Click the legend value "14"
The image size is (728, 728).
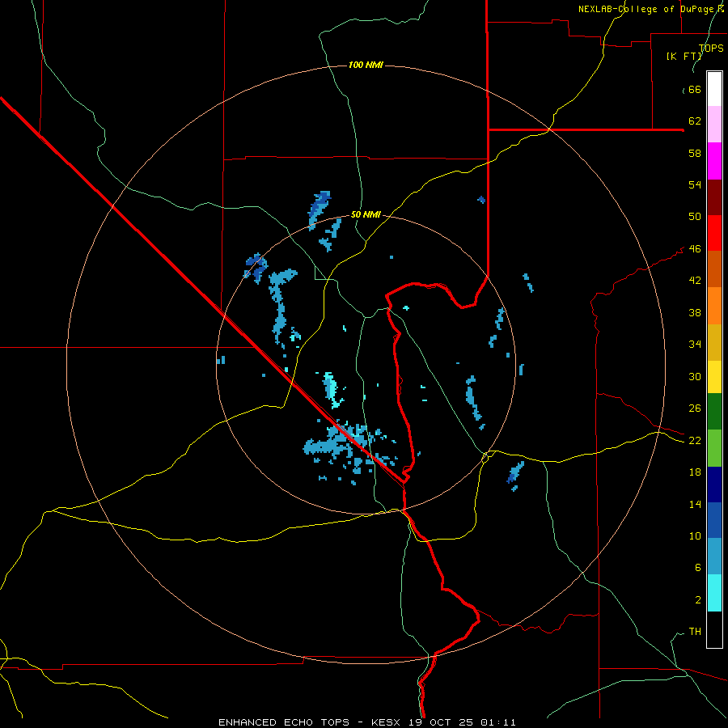(x=694, y=504)
